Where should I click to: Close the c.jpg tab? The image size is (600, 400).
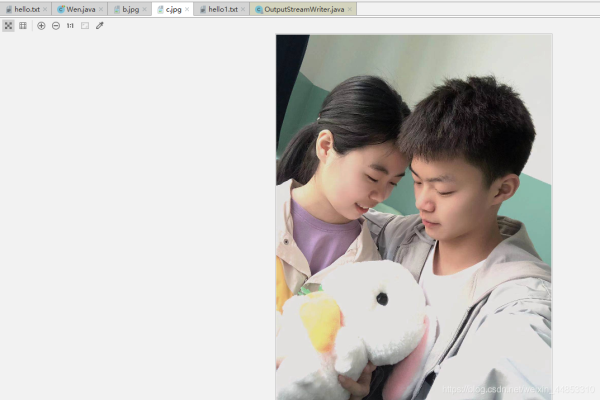pos(187,9)
